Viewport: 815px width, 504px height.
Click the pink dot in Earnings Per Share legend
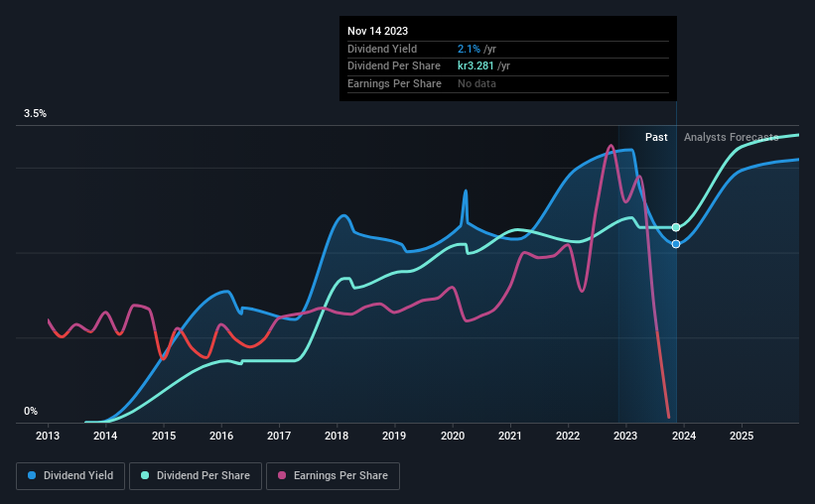282,475
